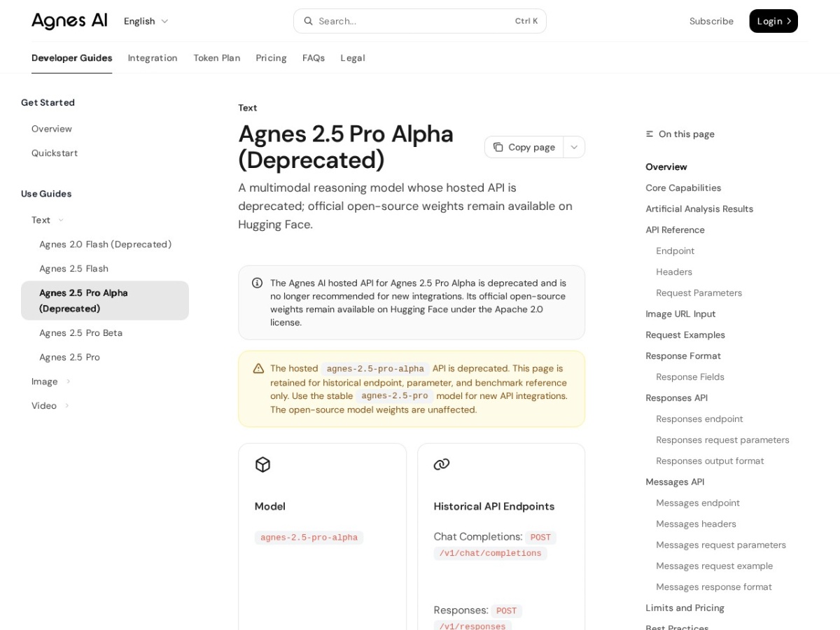Switch to the Integration tab
Screen dimensions: 840x630
tap(153, 58)
